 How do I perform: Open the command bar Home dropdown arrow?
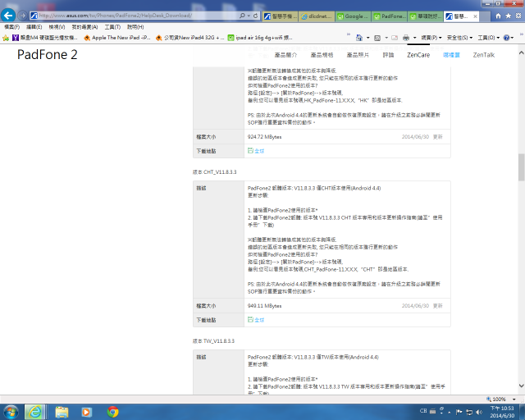pos(368,38)
